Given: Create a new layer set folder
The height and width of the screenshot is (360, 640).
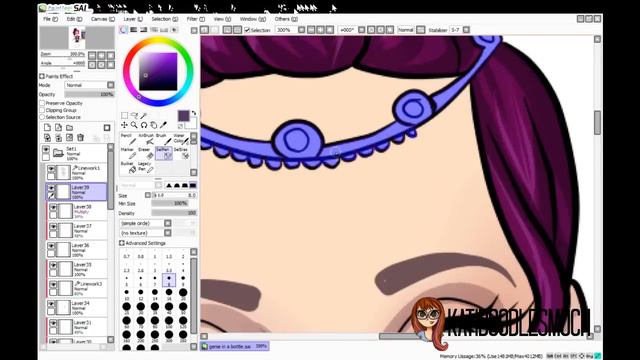Looking at the screenshot, I should (69, 128).
